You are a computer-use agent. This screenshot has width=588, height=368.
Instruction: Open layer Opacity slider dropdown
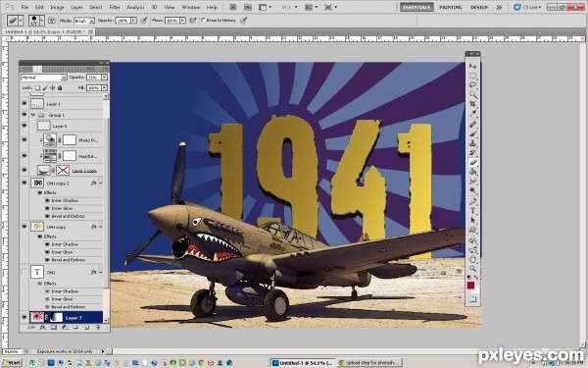pyautogui.click(x=104, y=78)
